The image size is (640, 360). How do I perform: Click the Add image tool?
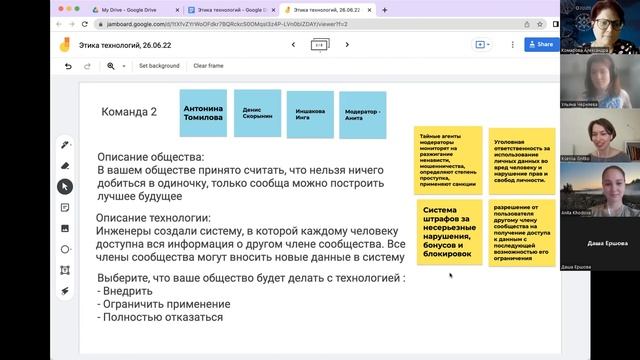click(x=65, y=229)
